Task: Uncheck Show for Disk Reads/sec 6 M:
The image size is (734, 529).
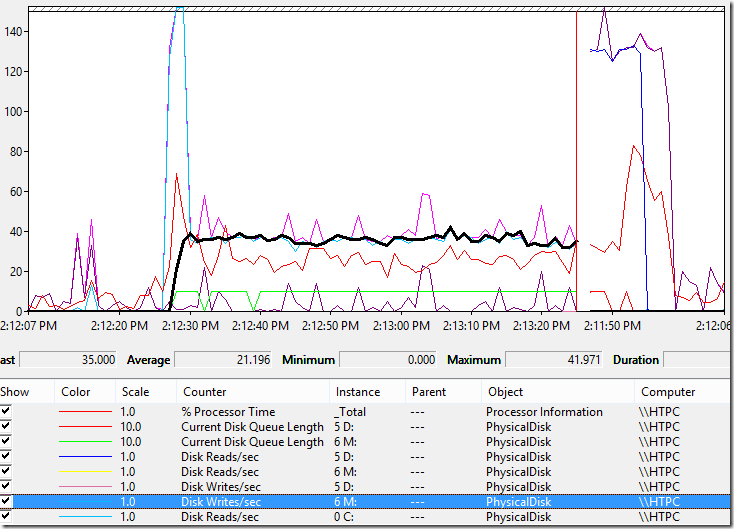Action: click(x=6, y=471)
